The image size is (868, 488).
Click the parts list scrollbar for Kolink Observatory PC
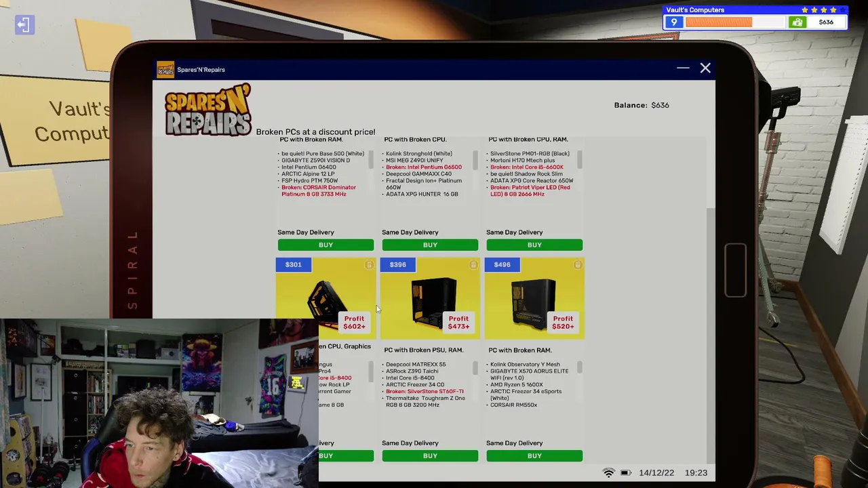pos(580,367)
